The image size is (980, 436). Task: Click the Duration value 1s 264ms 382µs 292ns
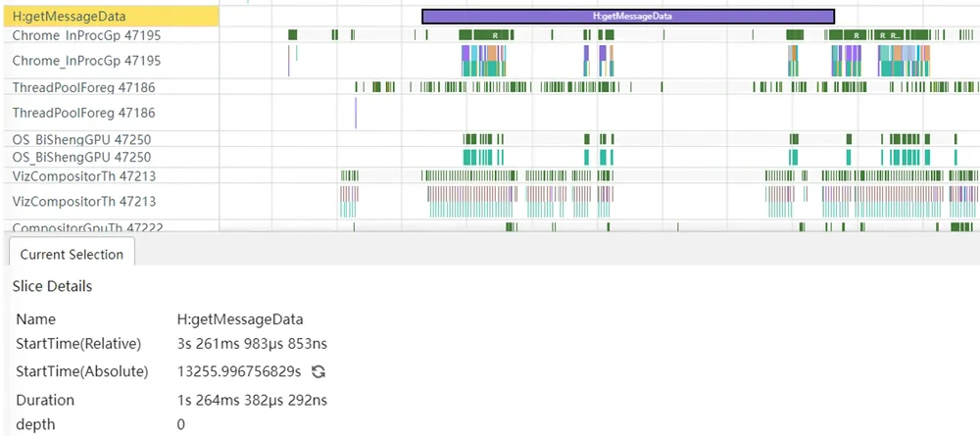click(252, 400)
